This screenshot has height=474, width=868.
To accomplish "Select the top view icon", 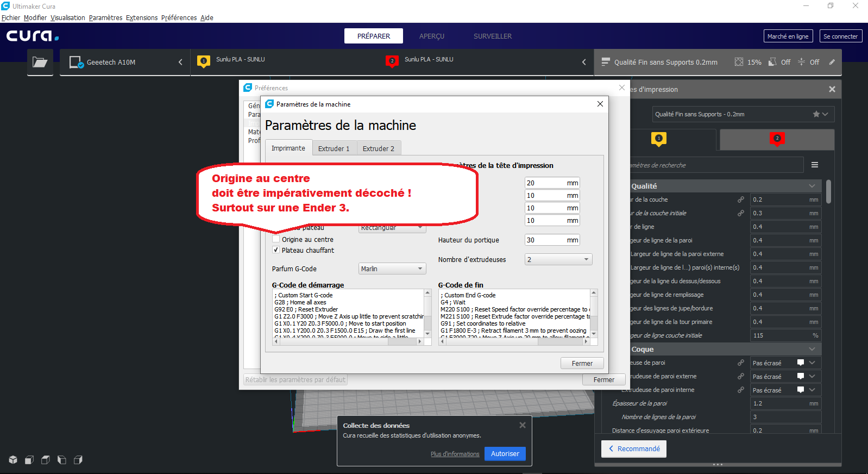I will [x=46, y=460].
